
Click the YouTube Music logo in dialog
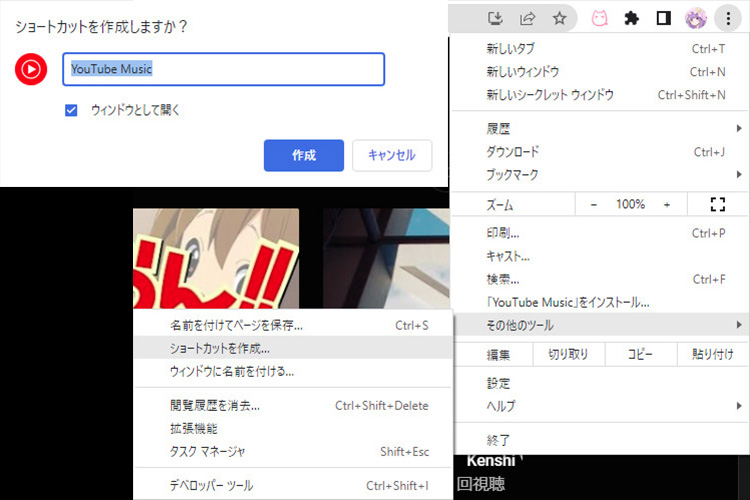click(x=31, y=69)
